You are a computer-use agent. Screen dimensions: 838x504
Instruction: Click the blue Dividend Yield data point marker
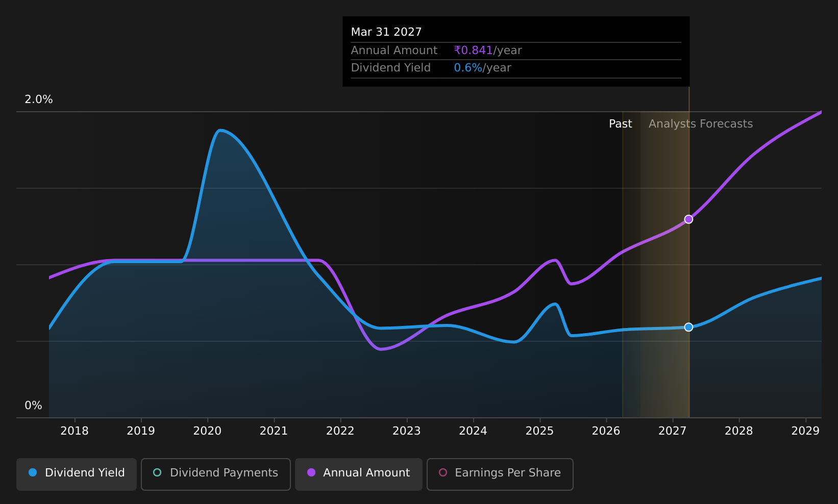pos(688,327)
